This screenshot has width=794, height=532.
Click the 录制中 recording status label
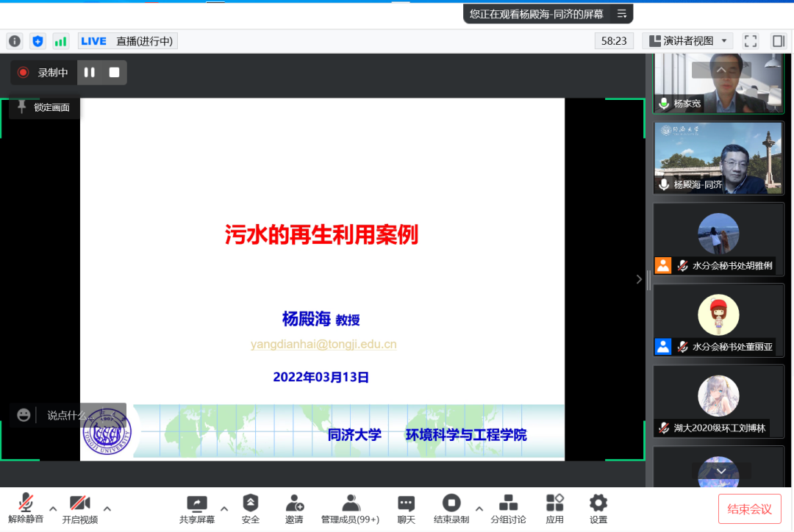[x=53, y=73]
